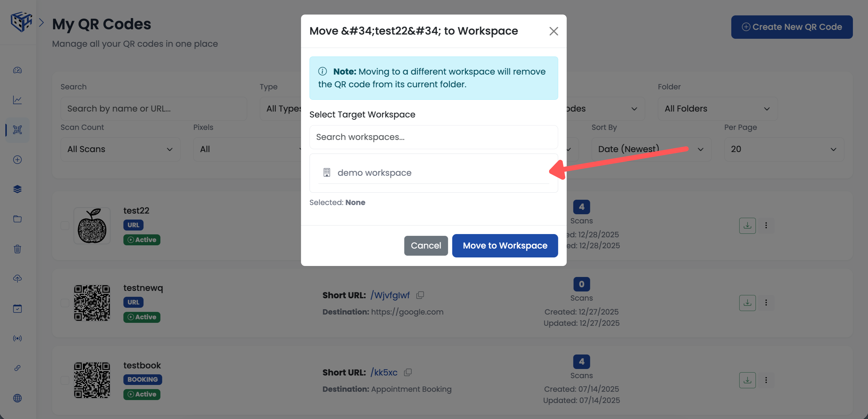Open the Workspaces layers icon
This screenshot has height=419, width=868.
pyautogui.click(x=17, y=189)
